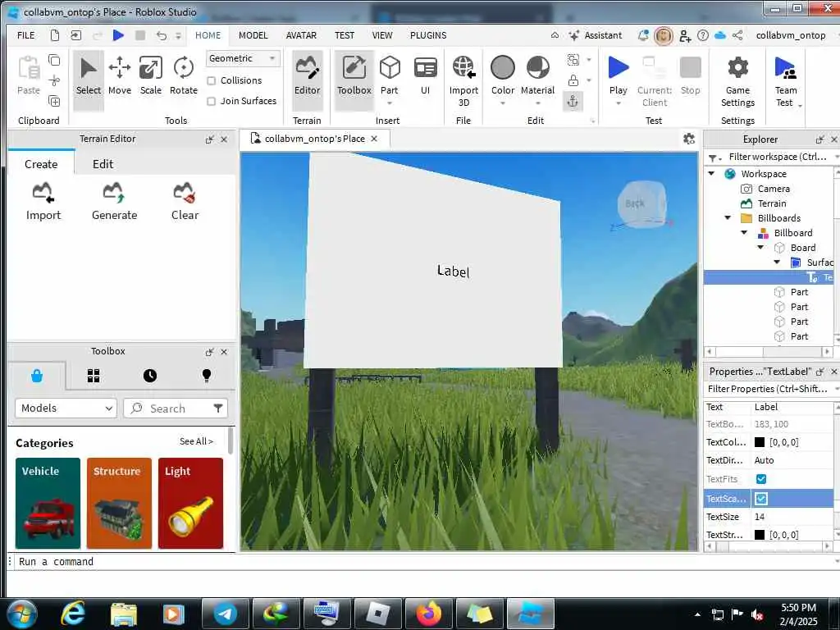This screenshot has height=630, width=840.
Task: Collapse the SurfaceGui node
Action: [x=777, y=262]
